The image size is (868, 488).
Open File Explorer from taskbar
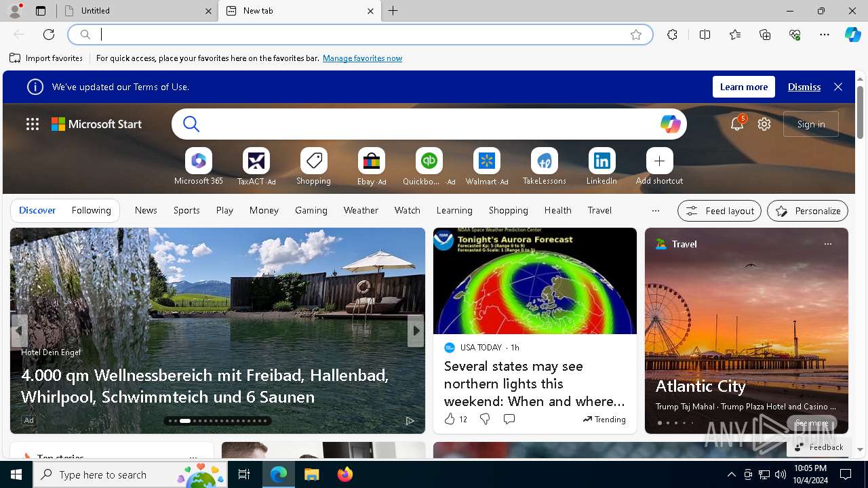coord(311,474)
